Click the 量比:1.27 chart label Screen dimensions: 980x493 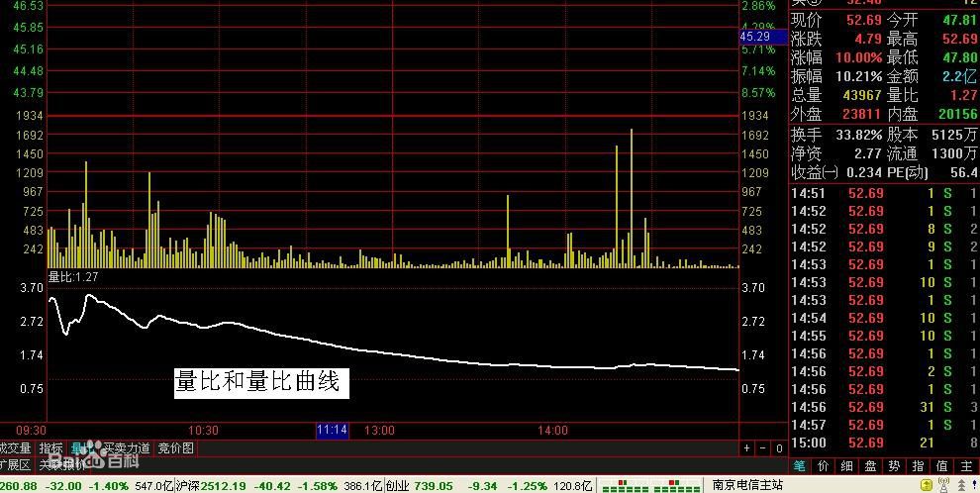pyautogui.click(x=72, y=276)
